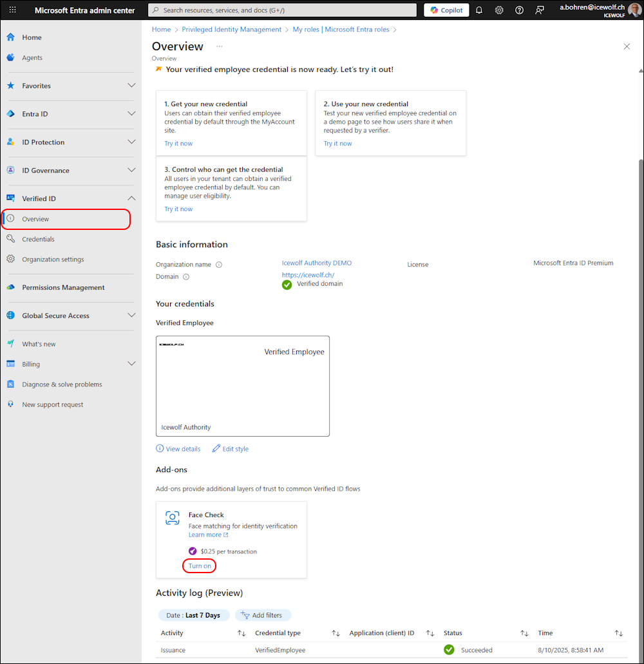
Task: Click the VerifiedEmployee credential type cell
Action: pyautogui.click(x=280, y=650)
